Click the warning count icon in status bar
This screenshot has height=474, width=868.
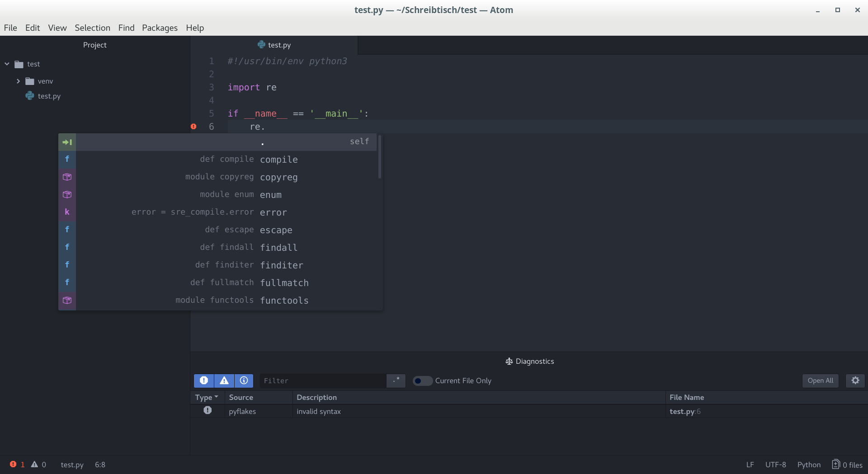point(35,465)
